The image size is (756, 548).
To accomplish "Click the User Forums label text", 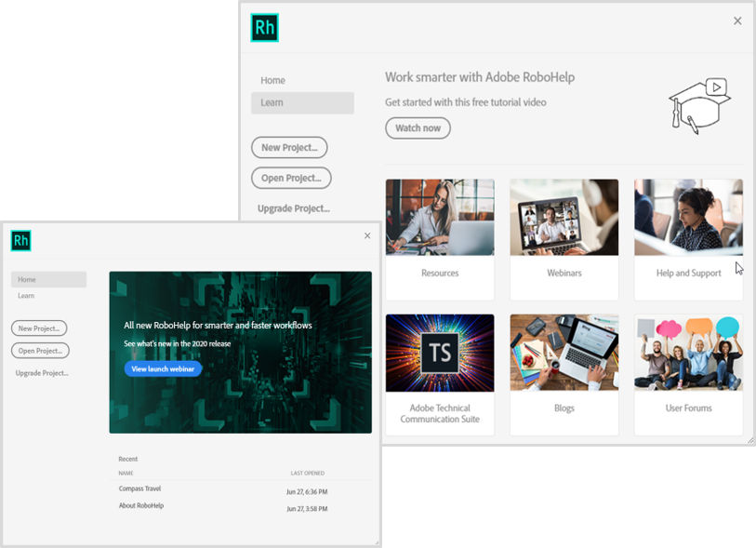I will [x=688, y=408].
